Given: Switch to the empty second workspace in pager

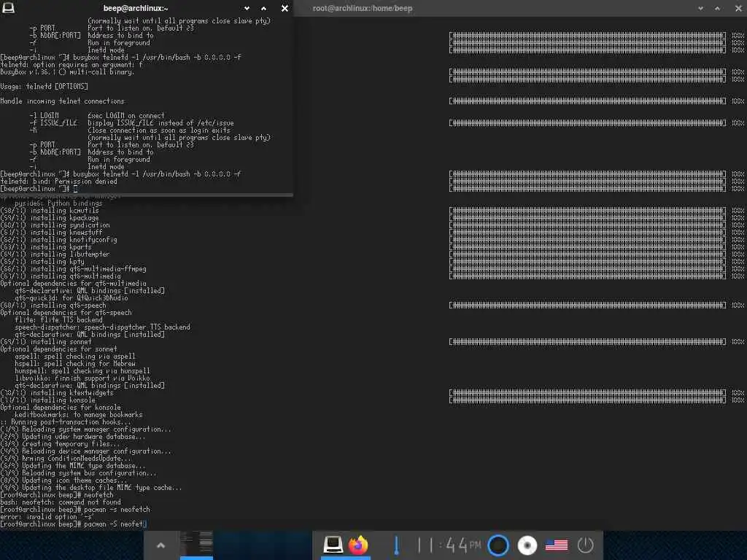Looking at the screenshot, I should tap(262, 544).
